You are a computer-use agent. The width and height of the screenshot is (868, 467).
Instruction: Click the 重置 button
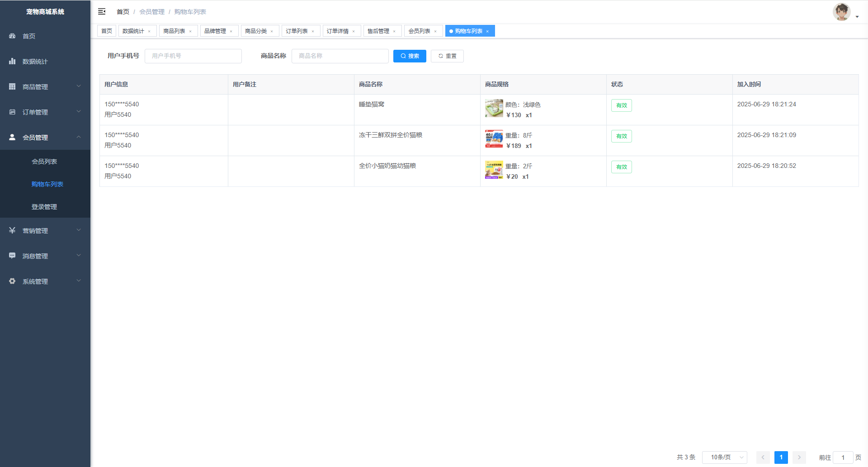[447, 56]
